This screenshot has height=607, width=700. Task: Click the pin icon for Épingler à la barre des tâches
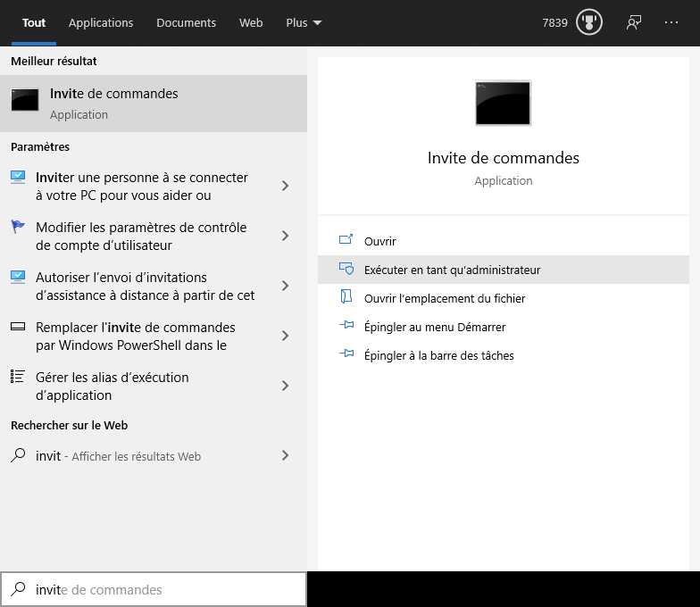346,355
